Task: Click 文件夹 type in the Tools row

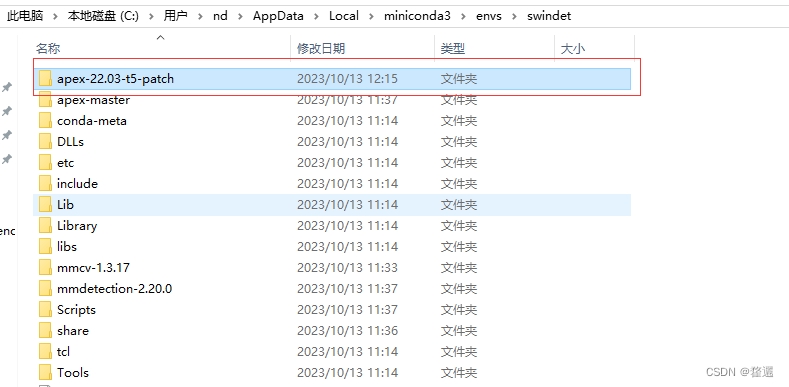Action: point(459,372)
